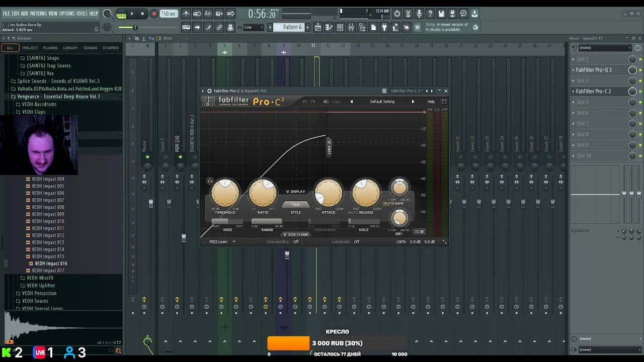Open Default Setting preset menu in Pro-C 2
The image size is (644, 362).
382,102
